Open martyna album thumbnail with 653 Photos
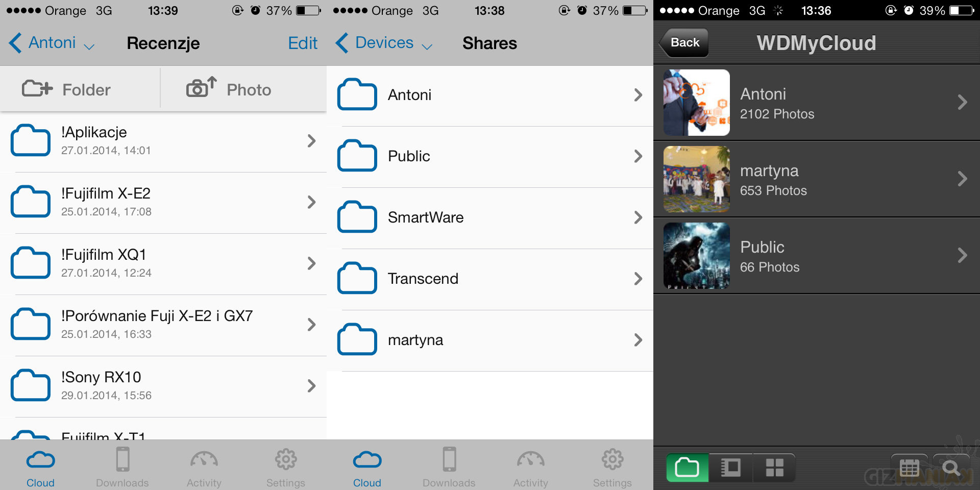 tap(696, 179)
